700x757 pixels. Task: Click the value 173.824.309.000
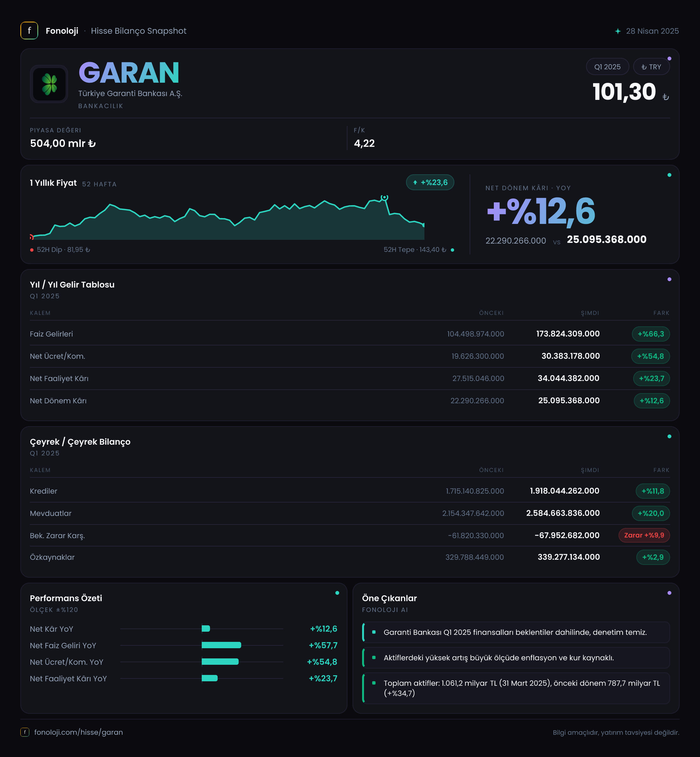[568, 334]
